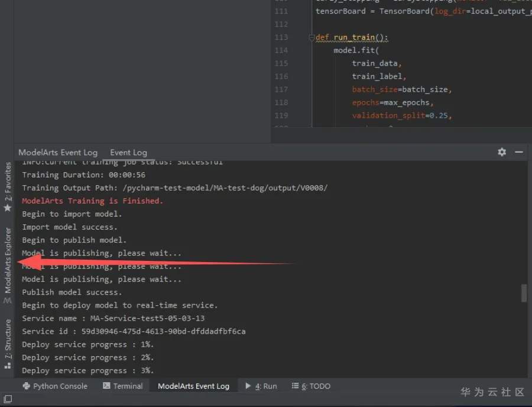The image size is (532, 407).
Task: Click the 'Begin to import model.' log line
Action: click(72, 214)
